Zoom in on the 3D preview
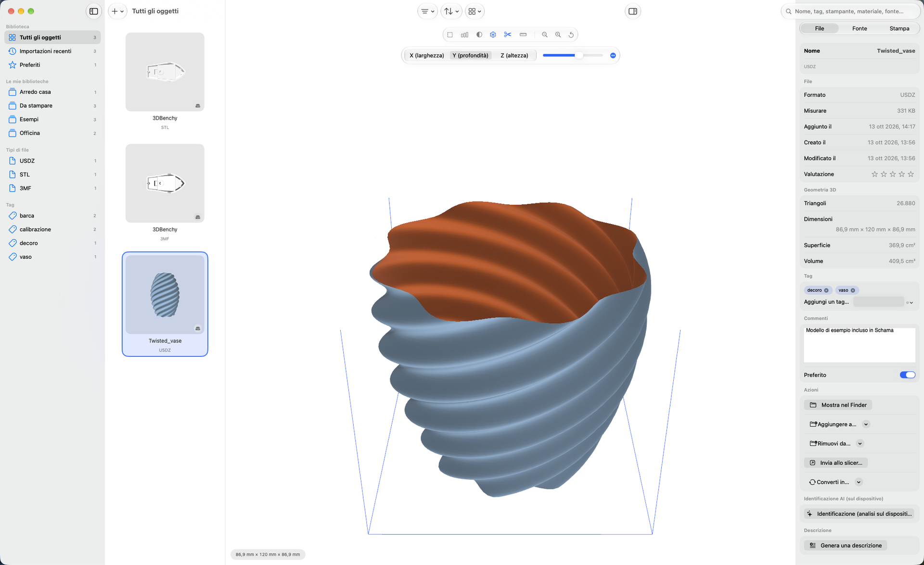The width and height of the screenshot is (924, 565). coord(558,35)
